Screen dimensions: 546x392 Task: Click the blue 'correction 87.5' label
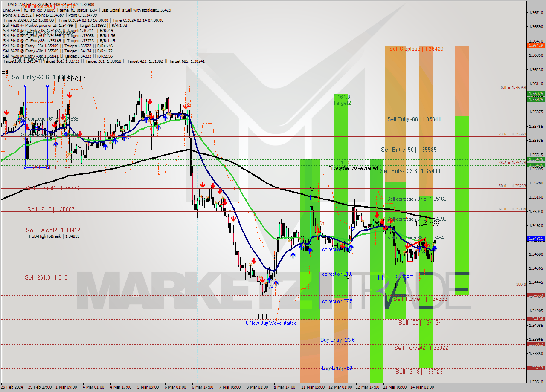337,301
